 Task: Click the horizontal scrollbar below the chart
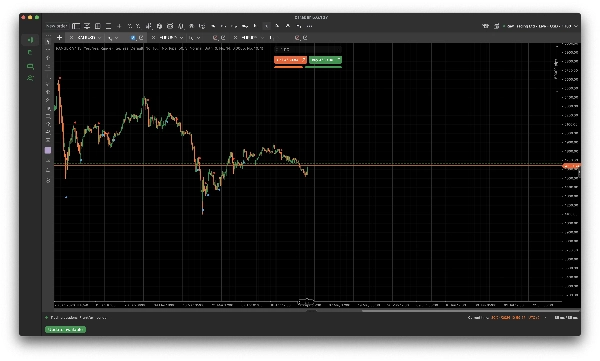coord(471,310)
